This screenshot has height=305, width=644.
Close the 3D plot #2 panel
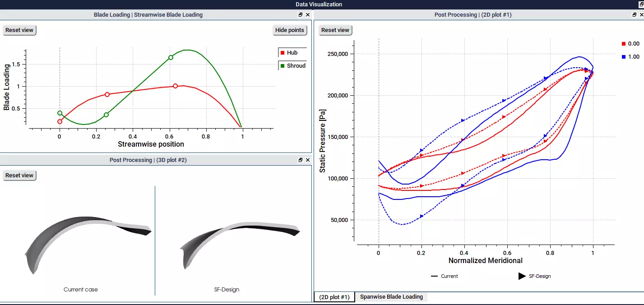[x=308, y=160]
